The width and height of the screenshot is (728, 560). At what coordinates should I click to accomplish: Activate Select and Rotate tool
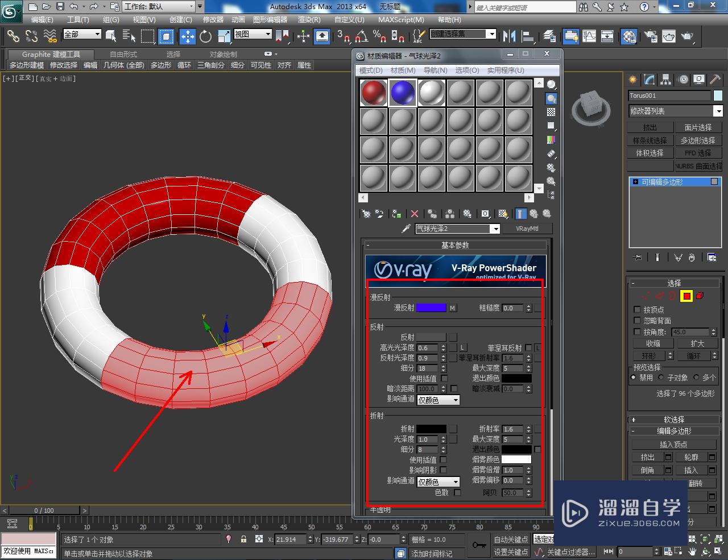[x=206, y=36]
